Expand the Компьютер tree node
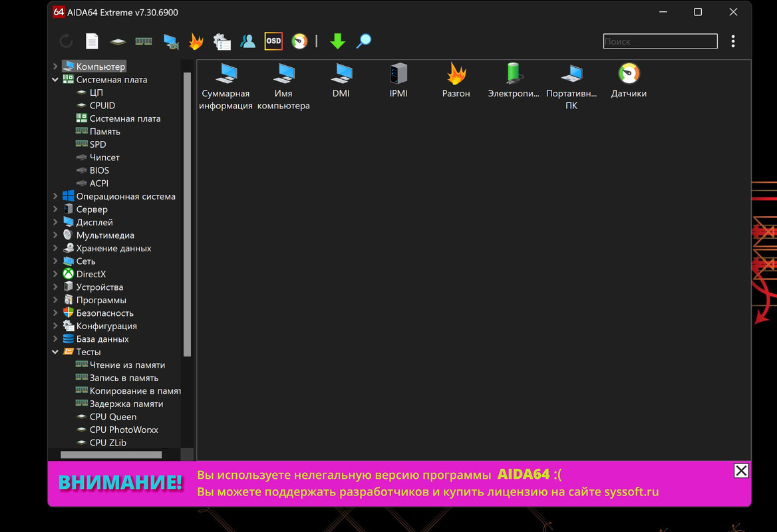Image resolution: width=777 pixels, height=532 pixels. (55, 66)
